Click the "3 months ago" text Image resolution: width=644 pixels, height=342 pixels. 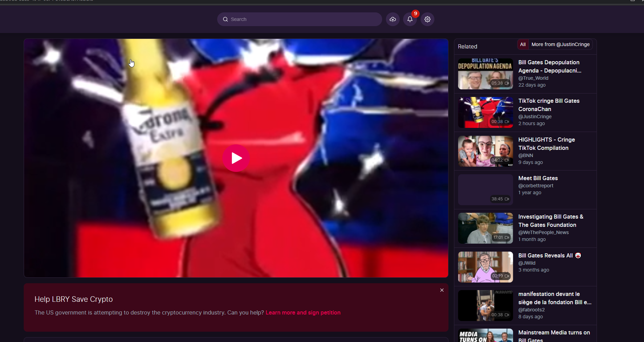pyautogui.click(x=534, y=270)
